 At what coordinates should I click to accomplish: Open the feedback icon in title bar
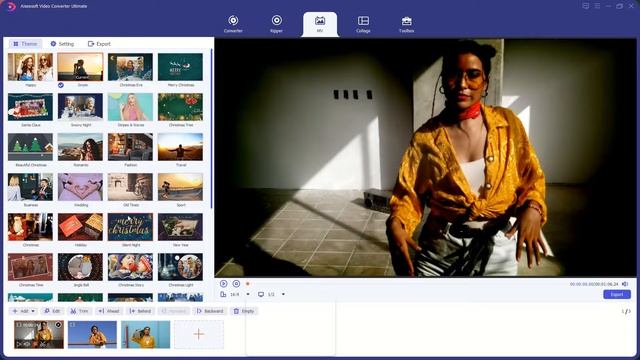click(x=586, y=6)
